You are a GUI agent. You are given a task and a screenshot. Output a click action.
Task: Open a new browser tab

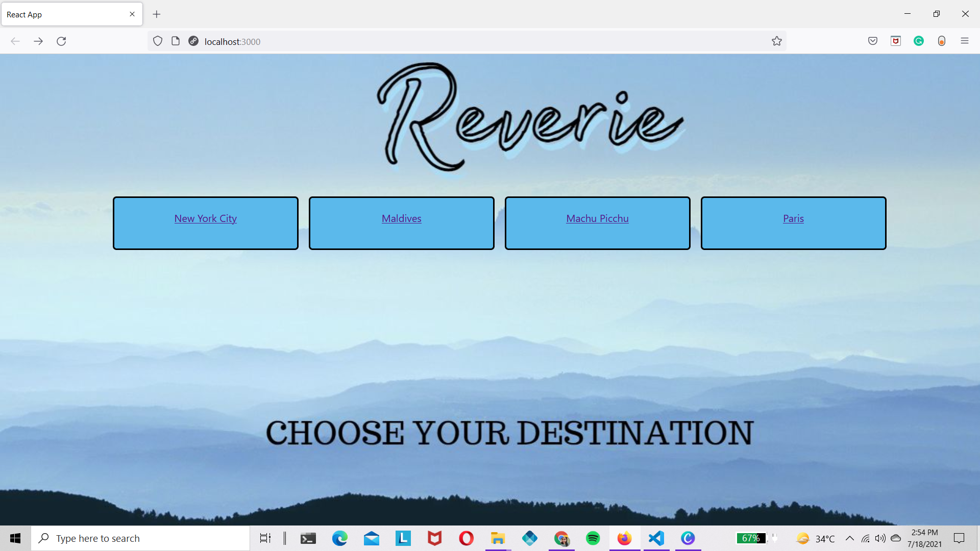157,14
